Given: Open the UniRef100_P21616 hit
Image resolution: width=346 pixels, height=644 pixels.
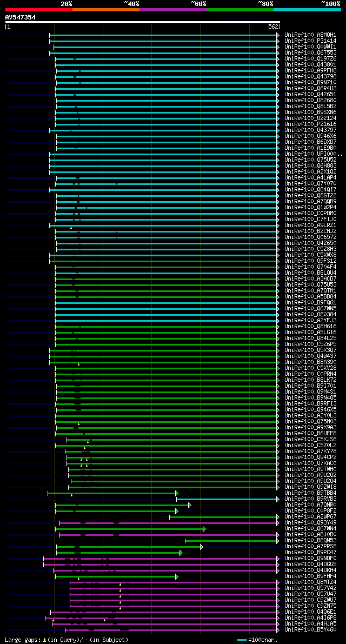Looking at the screenshot, I should [x=310, y=124].
